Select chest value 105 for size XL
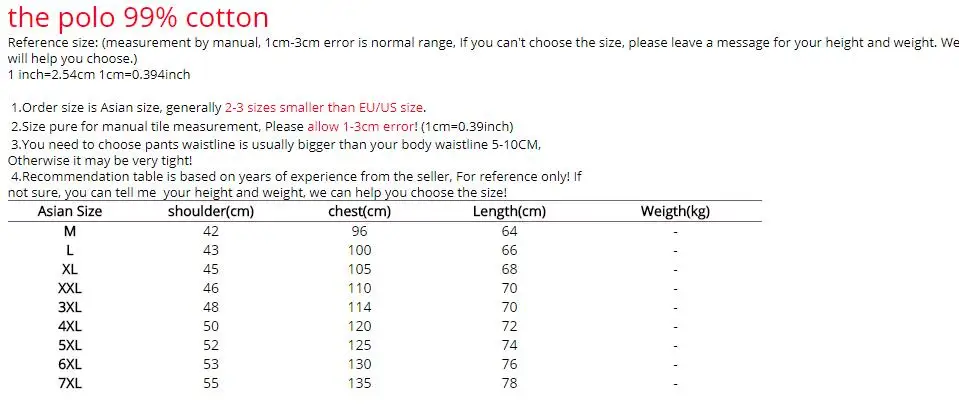Screen dimensions: 959x404 tap(359, 269)
